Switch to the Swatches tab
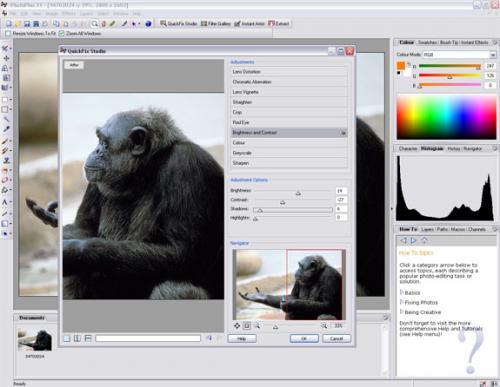Viewport: 500px width, 387px height. pos(427,42)
